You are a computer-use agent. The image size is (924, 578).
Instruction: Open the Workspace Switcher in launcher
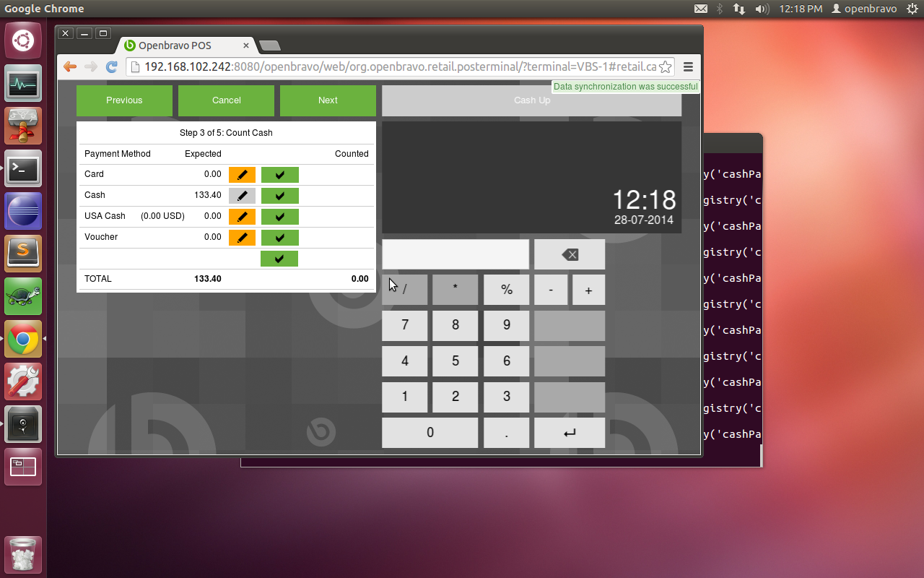pos(23,467)
